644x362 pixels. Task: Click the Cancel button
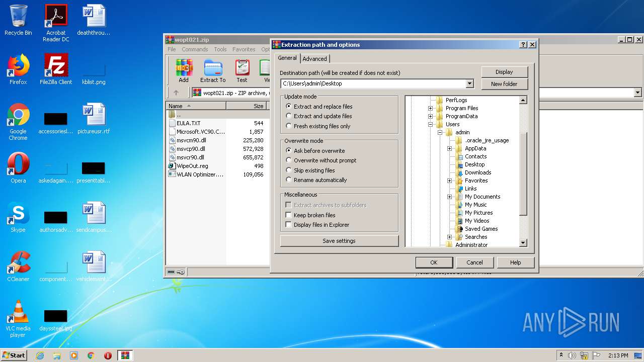click(474, 262)
